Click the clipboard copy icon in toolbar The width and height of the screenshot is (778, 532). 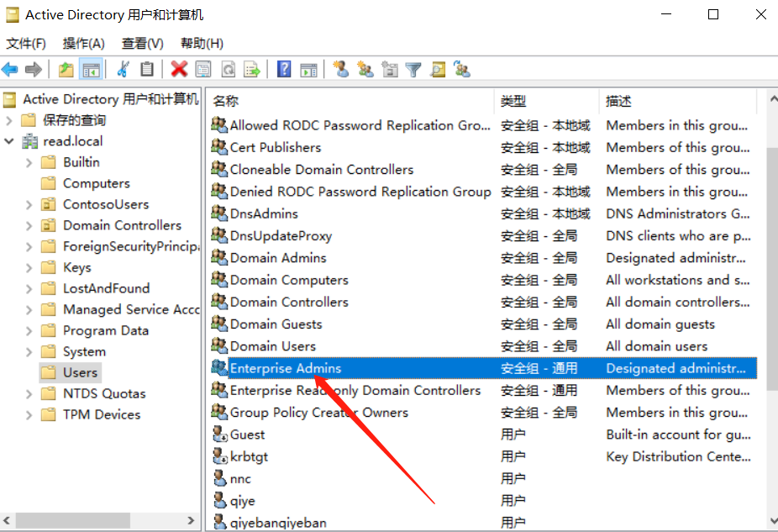pos(147,70)
